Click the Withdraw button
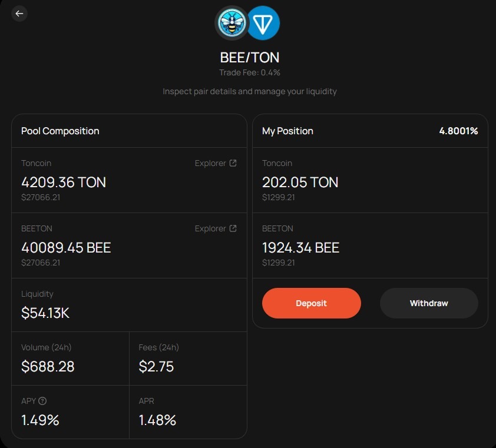 tap(429, 303)
